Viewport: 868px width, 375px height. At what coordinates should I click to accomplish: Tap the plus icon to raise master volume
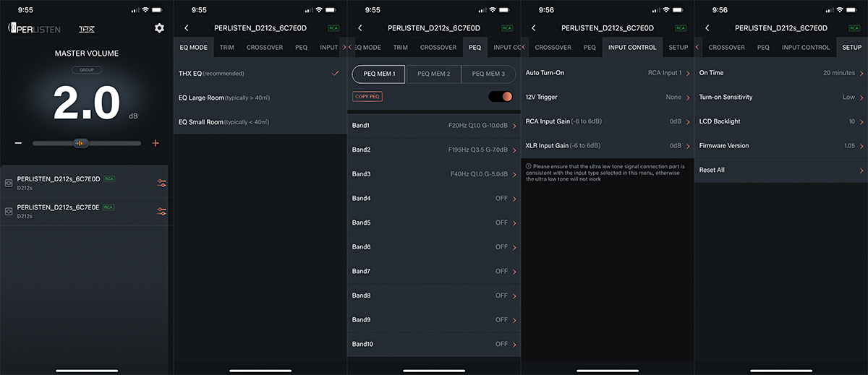[156, 143]
